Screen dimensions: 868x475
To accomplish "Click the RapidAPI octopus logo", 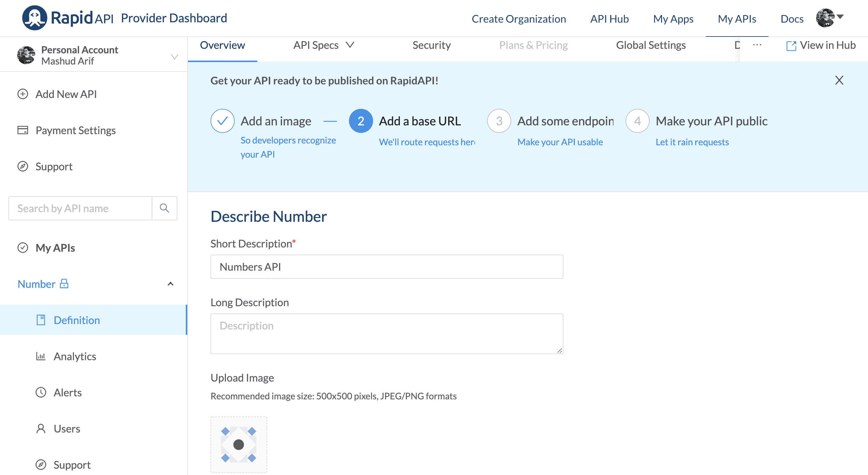I will (34, 18).
